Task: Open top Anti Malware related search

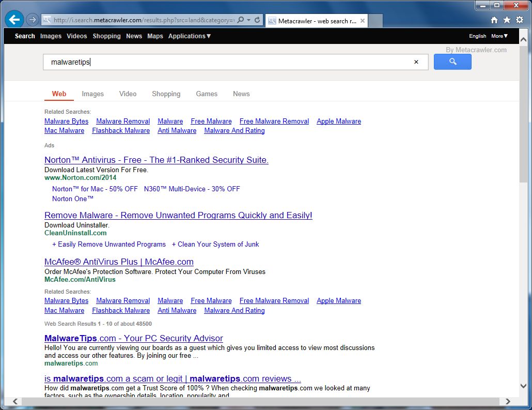Action: [177, 130]
